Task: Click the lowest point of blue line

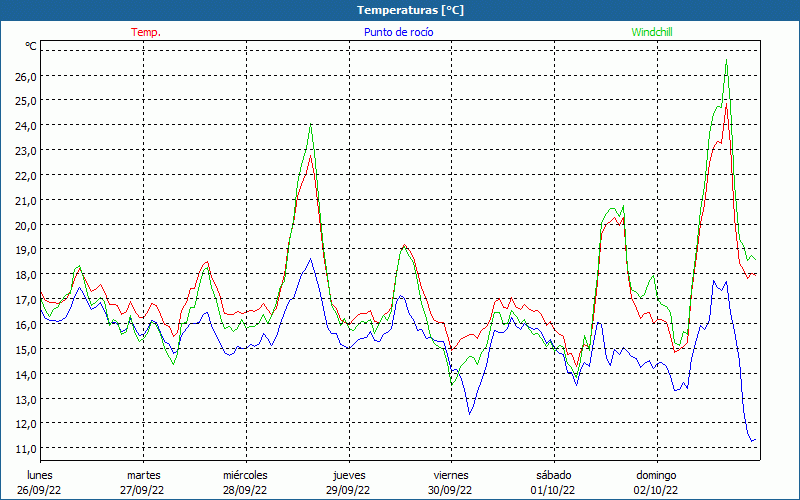Action: pos(752,441)
